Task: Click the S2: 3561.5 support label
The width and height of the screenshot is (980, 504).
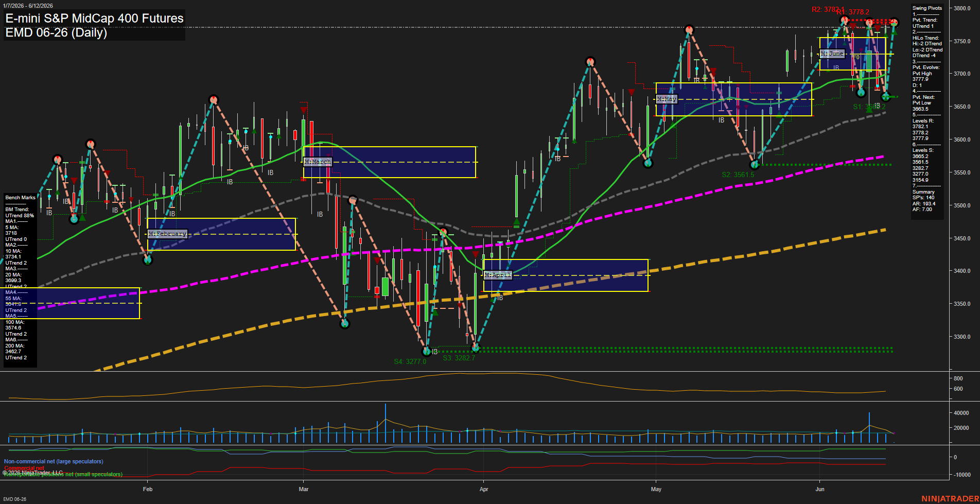Action: point(738,175)
